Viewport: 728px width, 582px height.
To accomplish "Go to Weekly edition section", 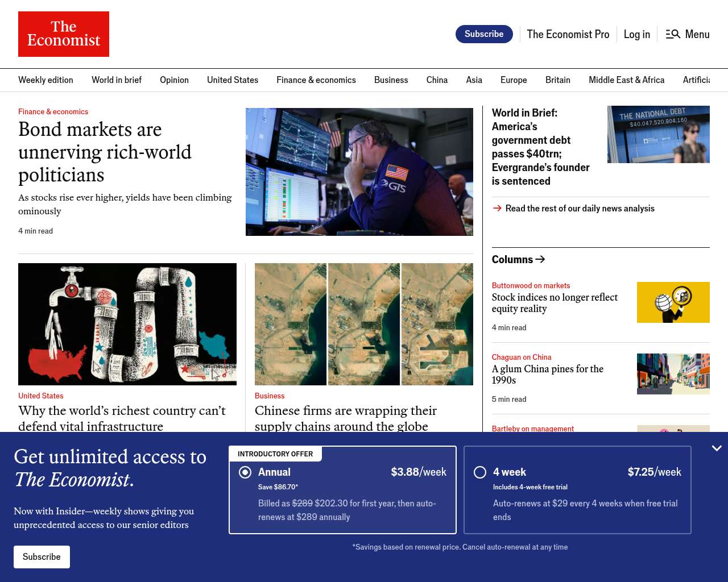I will (45, 80).
